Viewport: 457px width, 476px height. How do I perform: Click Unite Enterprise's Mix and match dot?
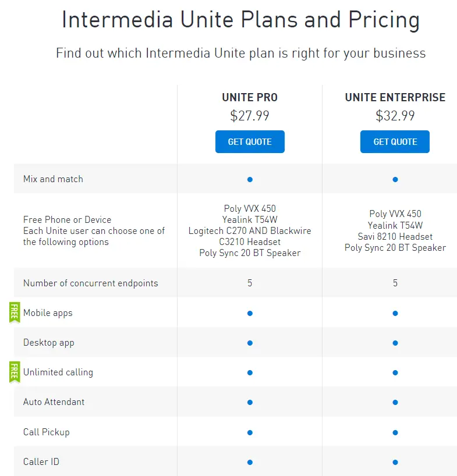395,179
